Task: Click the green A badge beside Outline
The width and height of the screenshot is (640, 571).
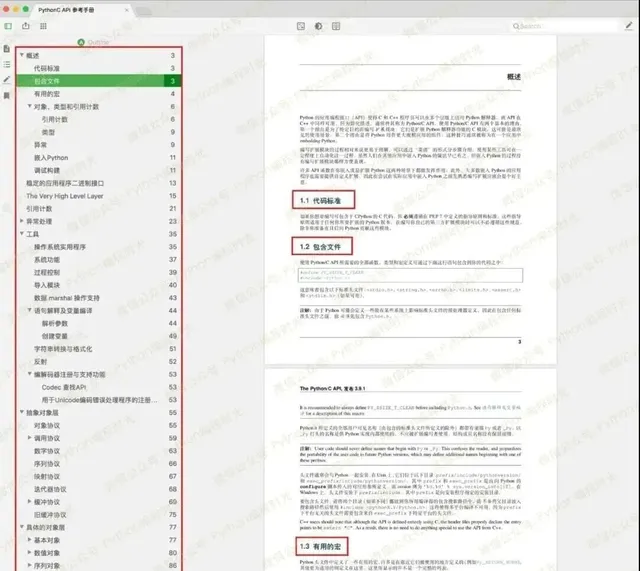Action: (x=81, y=42)
